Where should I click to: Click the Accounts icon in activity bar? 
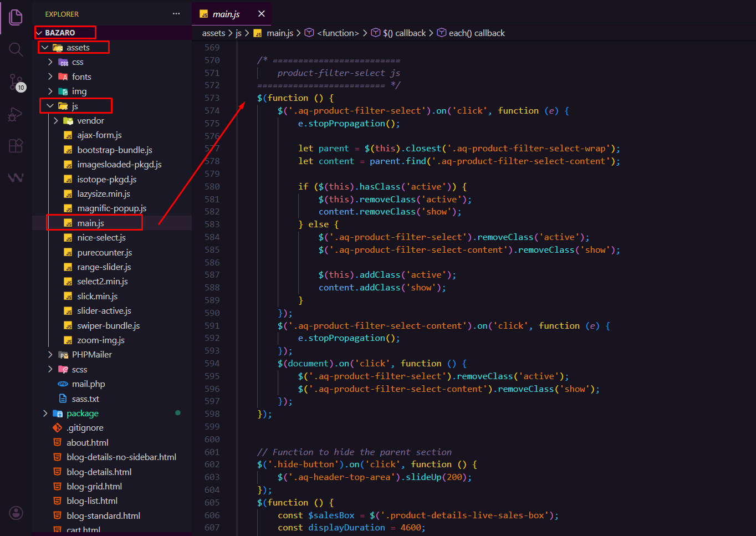click(16, 513)
